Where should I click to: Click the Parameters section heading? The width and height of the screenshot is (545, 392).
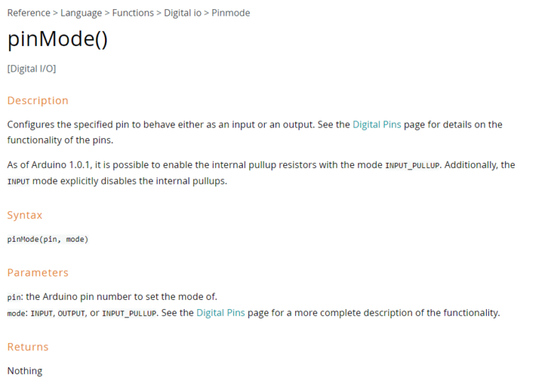38,273
